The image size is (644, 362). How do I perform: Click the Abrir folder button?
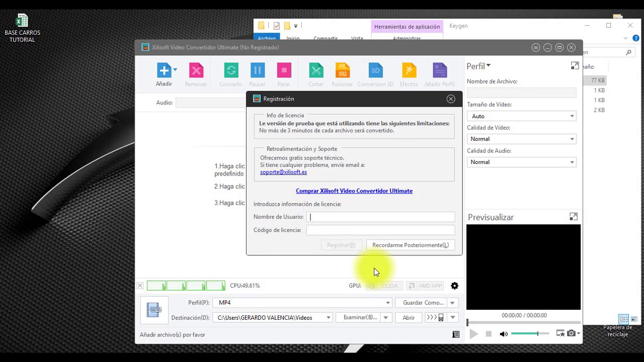point(409,318)
